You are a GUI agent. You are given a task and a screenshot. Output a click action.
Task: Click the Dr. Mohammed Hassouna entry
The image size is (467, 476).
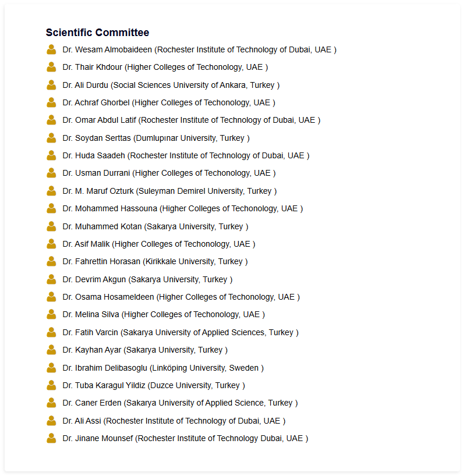pos(182,208)
